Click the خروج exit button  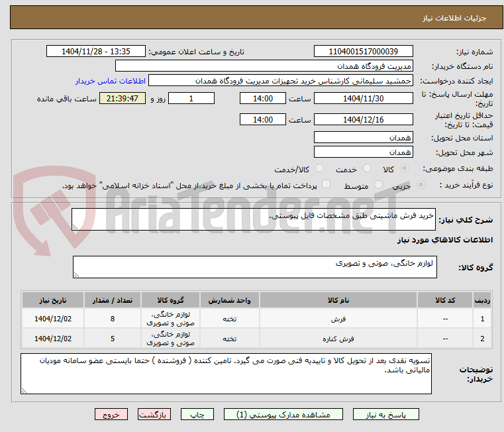[111, 414]
